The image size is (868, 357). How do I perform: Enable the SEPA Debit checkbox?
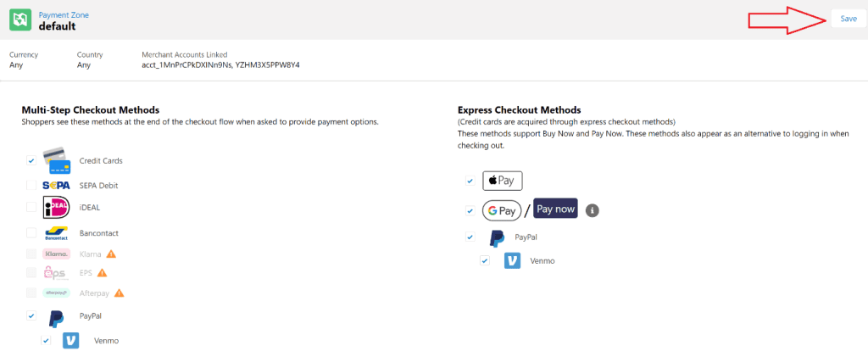click(x=31, y=185)
